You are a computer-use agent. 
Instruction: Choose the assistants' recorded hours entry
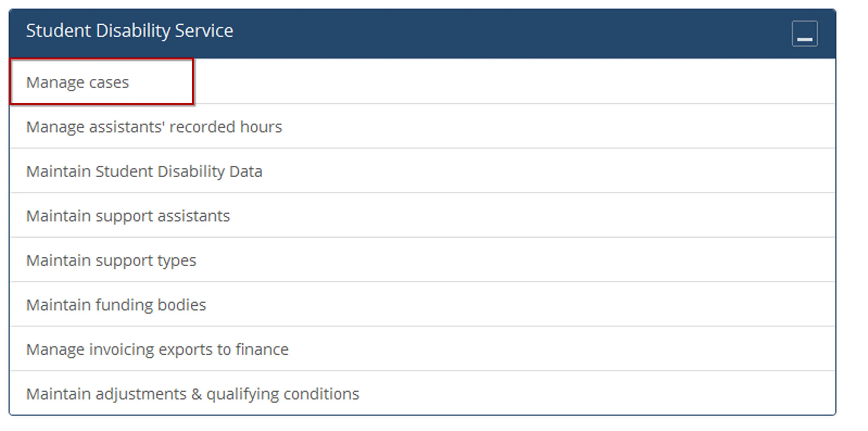point(154,127)
